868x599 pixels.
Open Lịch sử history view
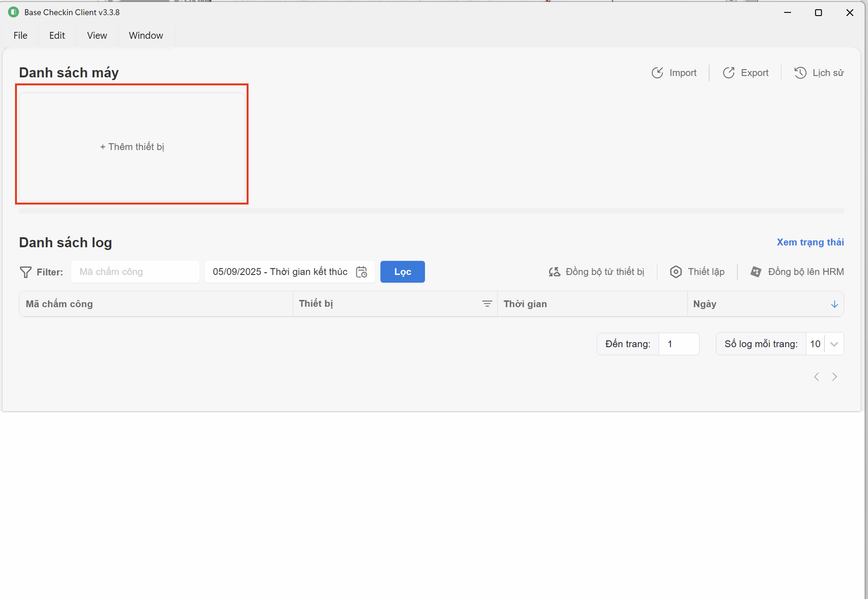[819, 73]
